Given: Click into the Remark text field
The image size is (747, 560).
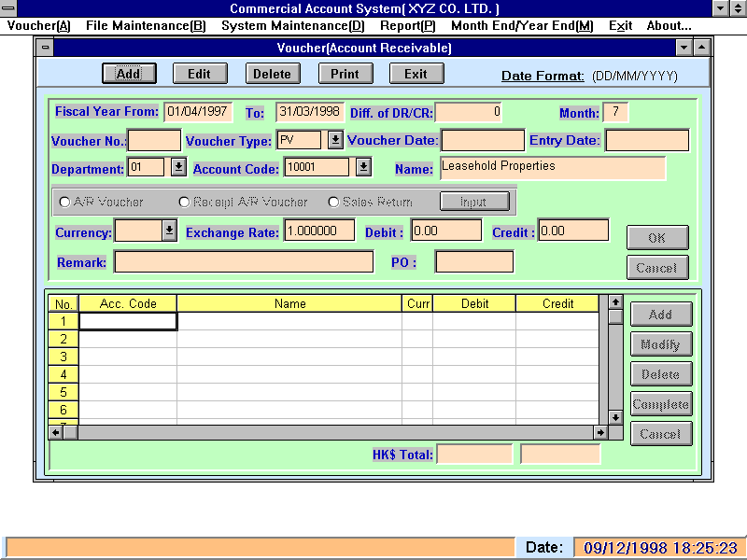Looking at the screenshot, I should point(243,262).
